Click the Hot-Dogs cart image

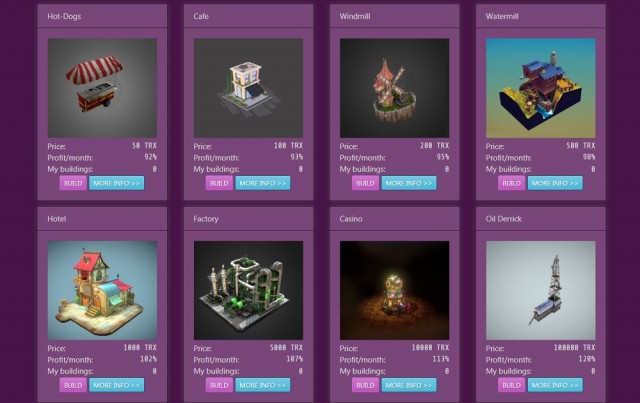tap(102, 88)
